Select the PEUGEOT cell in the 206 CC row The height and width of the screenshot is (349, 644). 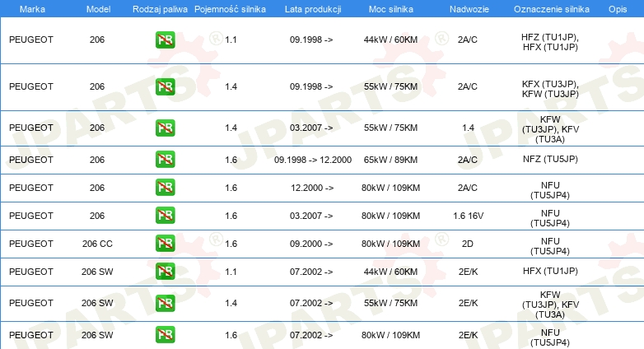[x=31, y=244]
